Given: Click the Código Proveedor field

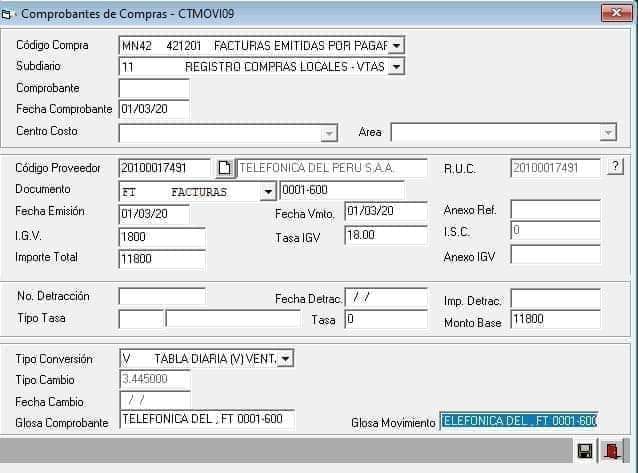Looking at the screenshot, I should [x=164, y=168].
